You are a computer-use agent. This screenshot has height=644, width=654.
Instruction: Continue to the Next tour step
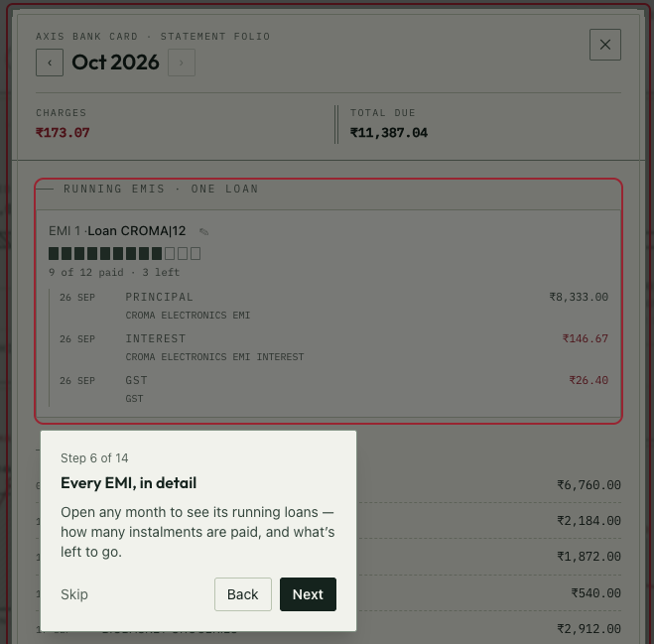click(x=308, y=594)
